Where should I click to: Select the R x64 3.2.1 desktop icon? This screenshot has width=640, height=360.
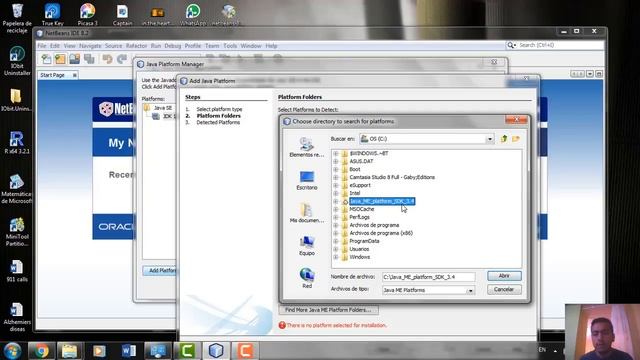[x=17, y=142]
